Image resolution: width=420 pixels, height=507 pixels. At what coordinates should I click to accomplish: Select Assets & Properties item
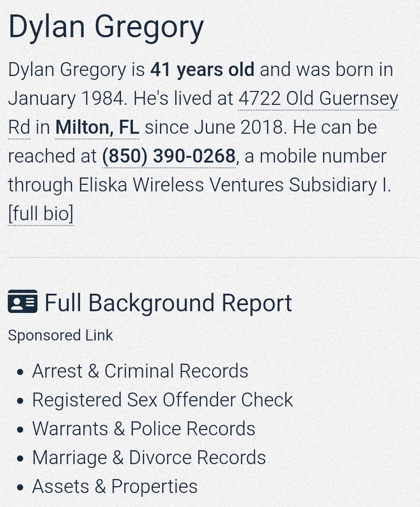point(115,486)
